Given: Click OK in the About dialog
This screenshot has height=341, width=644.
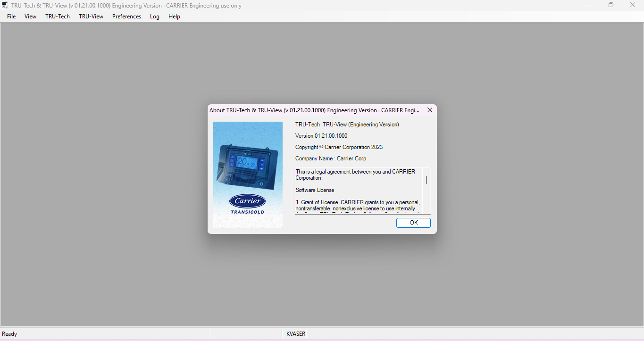Looking at the screenshot, I should (413, 223).
